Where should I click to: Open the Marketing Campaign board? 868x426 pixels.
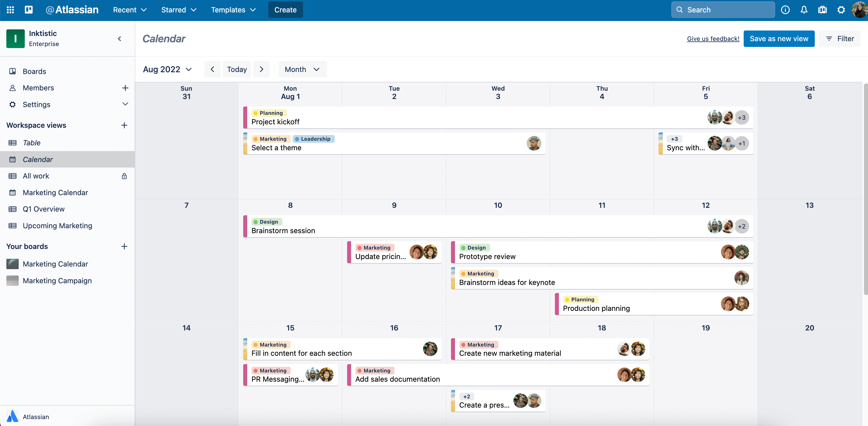tap(57, 280)
